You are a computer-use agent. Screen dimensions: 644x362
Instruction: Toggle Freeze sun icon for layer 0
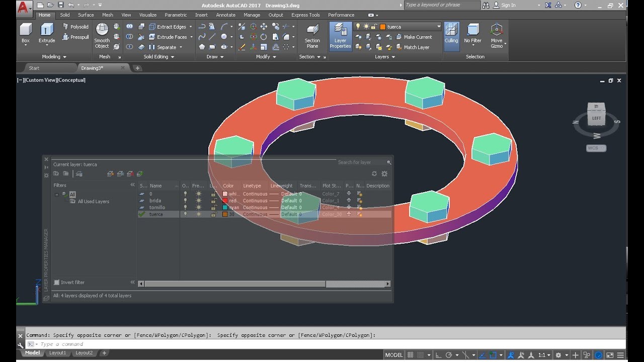198,194
